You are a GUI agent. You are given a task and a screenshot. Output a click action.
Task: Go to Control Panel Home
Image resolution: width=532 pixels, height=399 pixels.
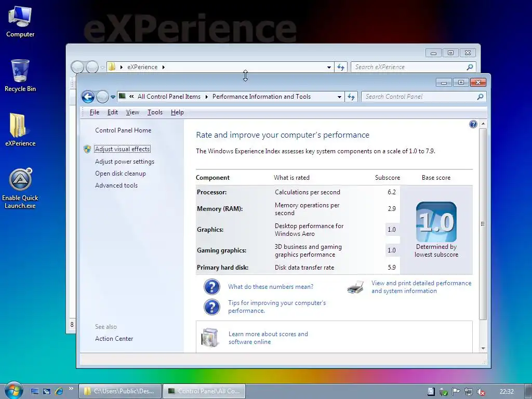tap(123, 130)
